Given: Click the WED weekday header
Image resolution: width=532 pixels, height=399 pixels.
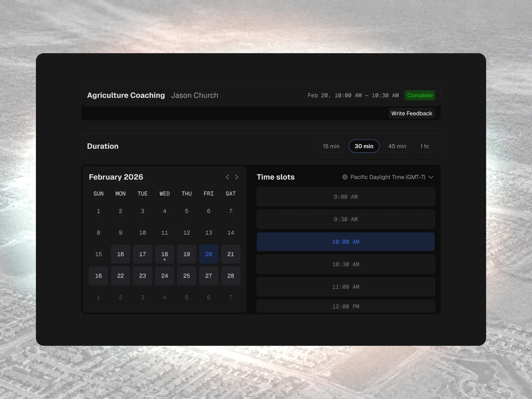Looking at the screenshot, I should pos(165,194).
